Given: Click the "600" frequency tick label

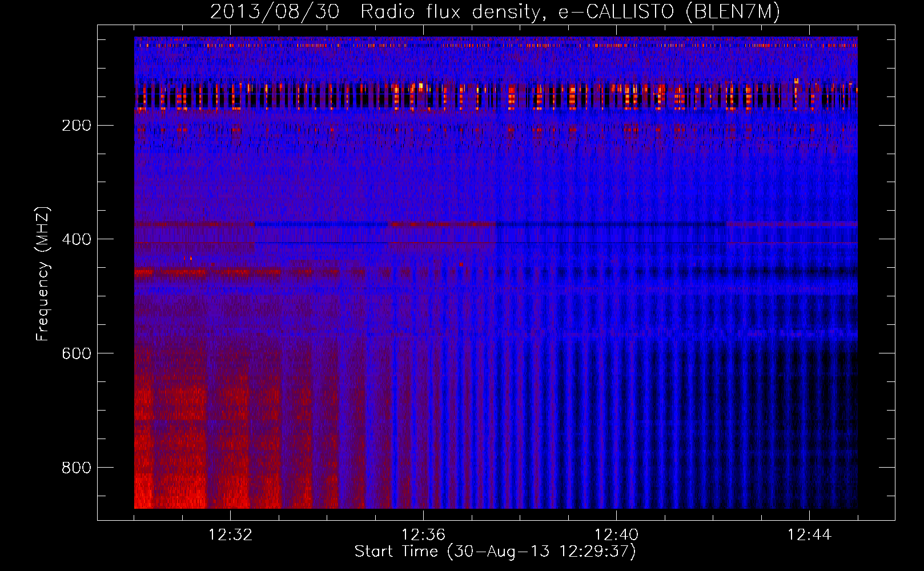Looking at the screenshot, I should point(77,353).
